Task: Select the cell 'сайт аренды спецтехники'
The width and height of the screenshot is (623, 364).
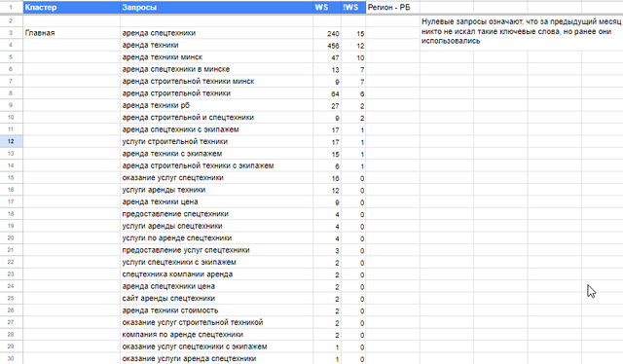Action: (216, 298)
